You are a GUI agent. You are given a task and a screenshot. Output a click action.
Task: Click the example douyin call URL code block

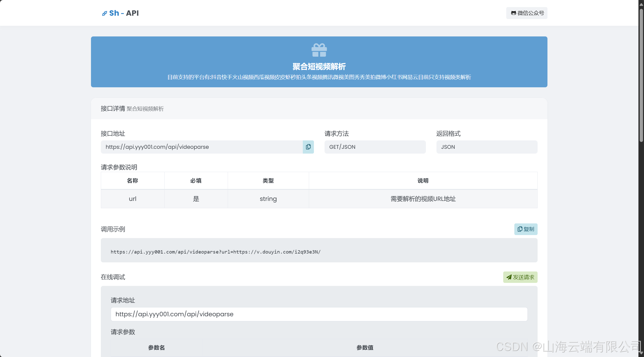pyautogui.click(x=215, y=252)
